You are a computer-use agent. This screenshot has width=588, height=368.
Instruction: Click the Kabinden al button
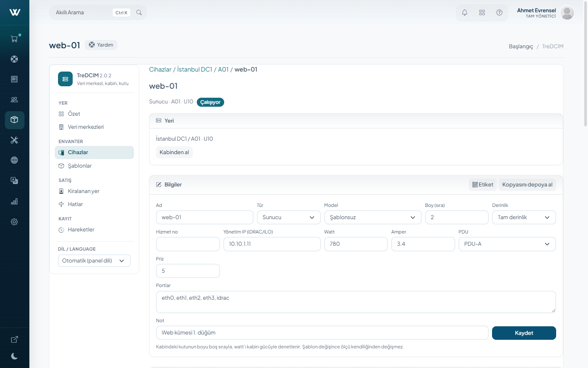pos(174,153)
